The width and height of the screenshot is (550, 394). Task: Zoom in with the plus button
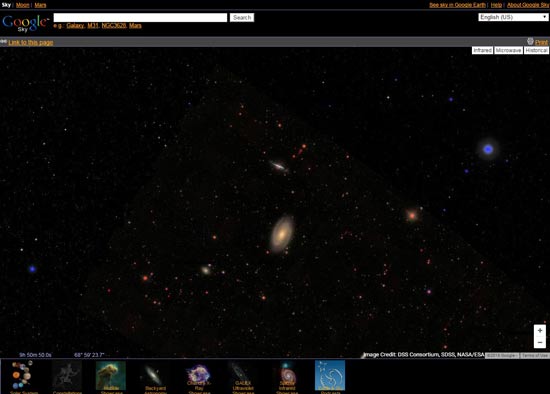point(540,330)
